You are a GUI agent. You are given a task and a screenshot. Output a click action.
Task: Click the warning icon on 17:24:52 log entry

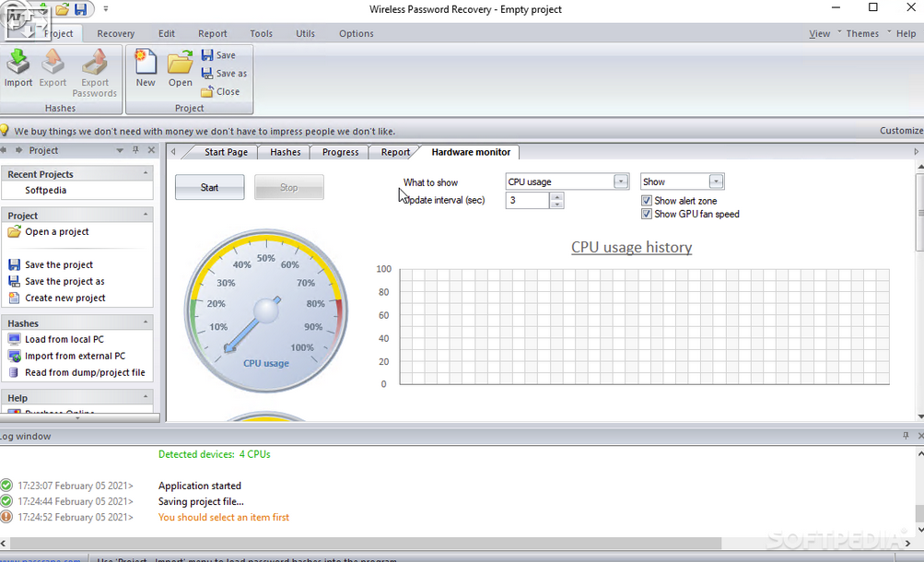6,517
